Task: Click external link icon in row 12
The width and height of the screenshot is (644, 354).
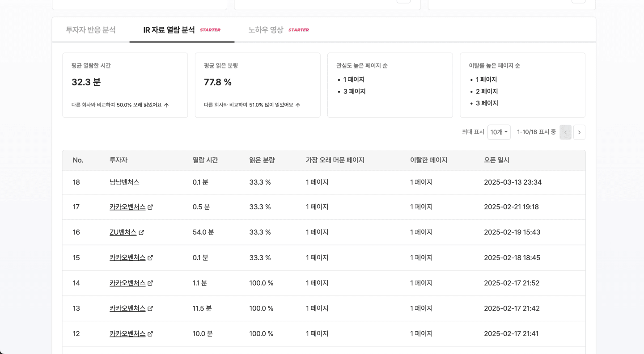Action: [150, 334]
